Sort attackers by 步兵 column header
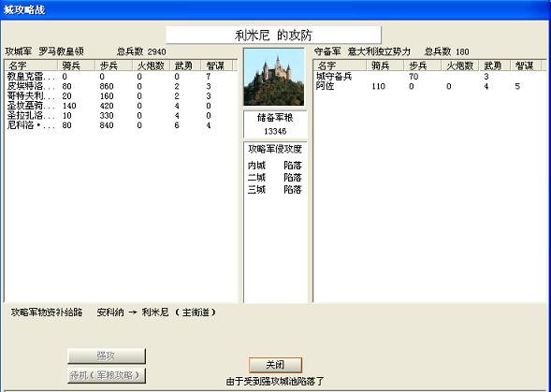This screenshot has width=551, height=392. click(x=113, y=65)
